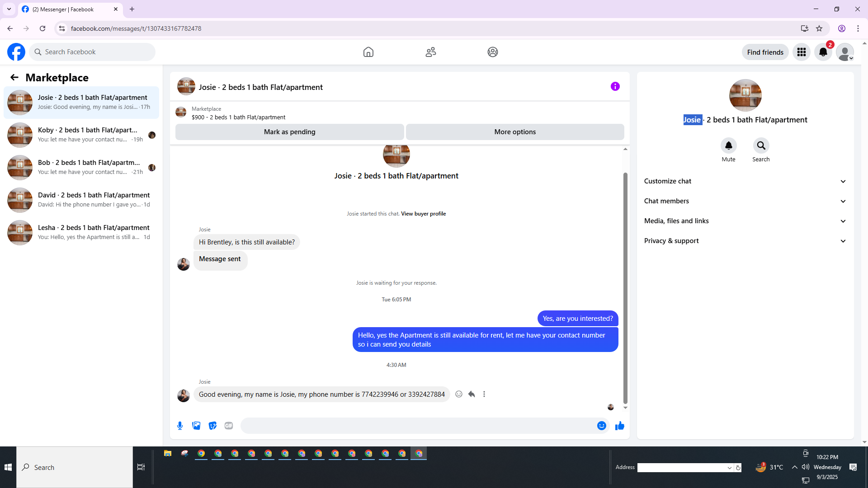Attach a photo with the image icon
This screenshot has width=868, height=488.
[x=196, y=426]
